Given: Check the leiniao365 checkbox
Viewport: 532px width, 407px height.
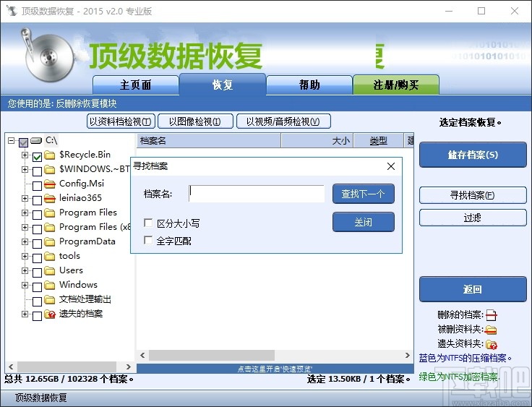Looking at the screenshot, I should pos(37,200).
